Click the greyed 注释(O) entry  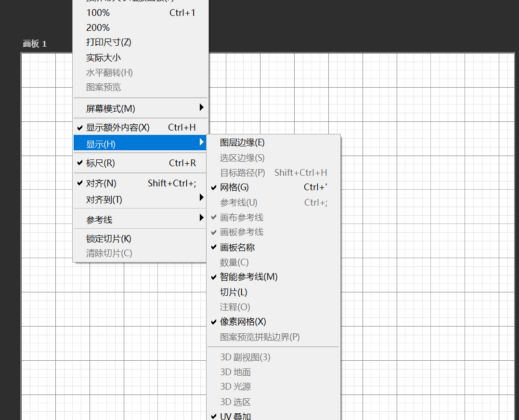click(x=274, y=307)
